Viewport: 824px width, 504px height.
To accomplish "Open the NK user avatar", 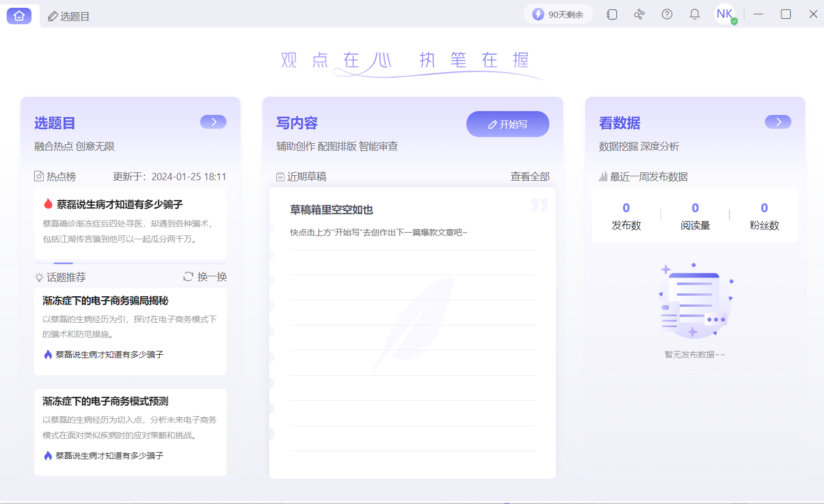I will [x=725, y=14].
